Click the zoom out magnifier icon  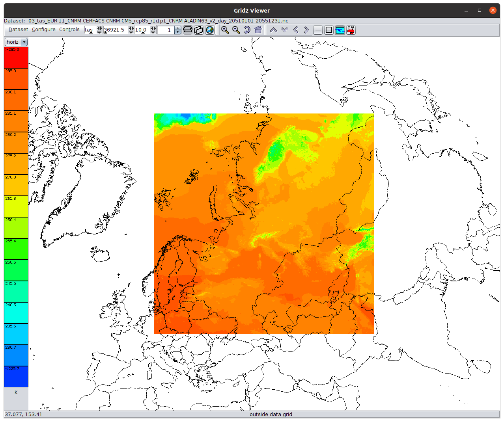tap(236, 30)
